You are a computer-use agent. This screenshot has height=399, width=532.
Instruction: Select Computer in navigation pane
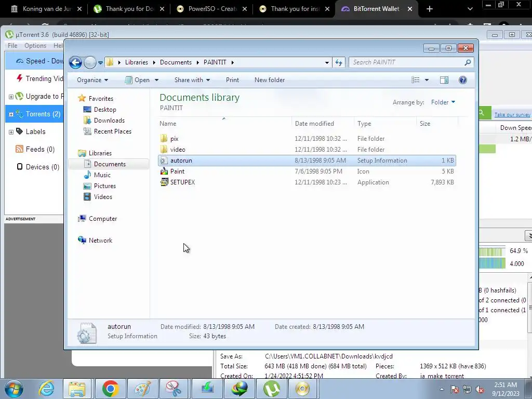(x=102, y=219)
